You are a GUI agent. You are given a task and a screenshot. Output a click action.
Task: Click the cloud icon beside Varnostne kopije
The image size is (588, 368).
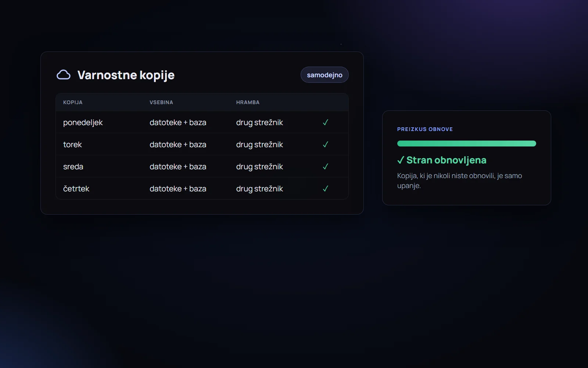64,75
